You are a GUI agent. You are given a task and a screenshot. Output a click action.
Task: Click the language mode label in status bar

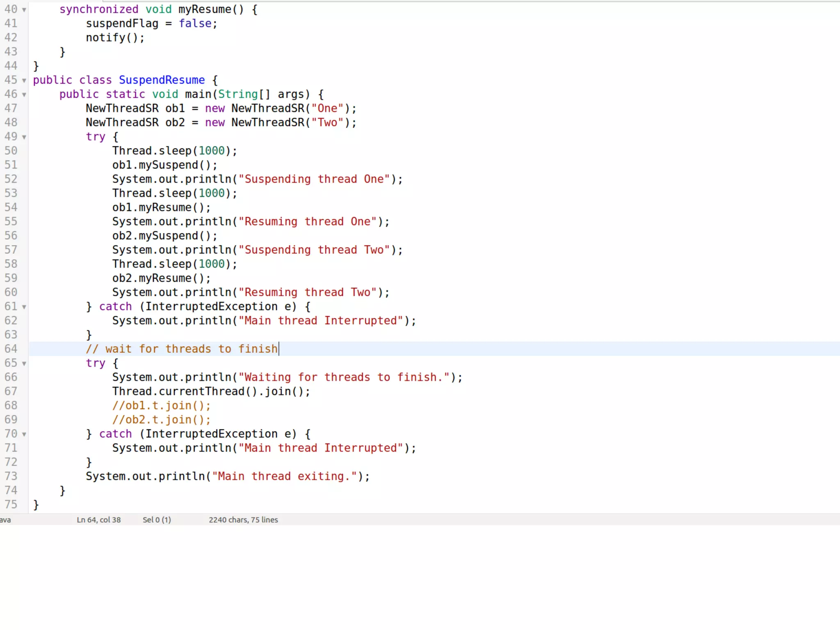pos(5,520)
